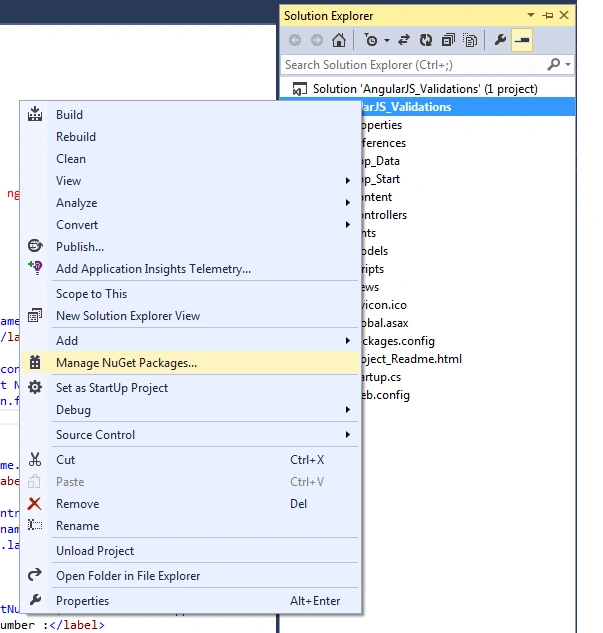This screenshot has height=633, width=603.
Task: Expand the Source Control submenu
Action: pos(191,435)
